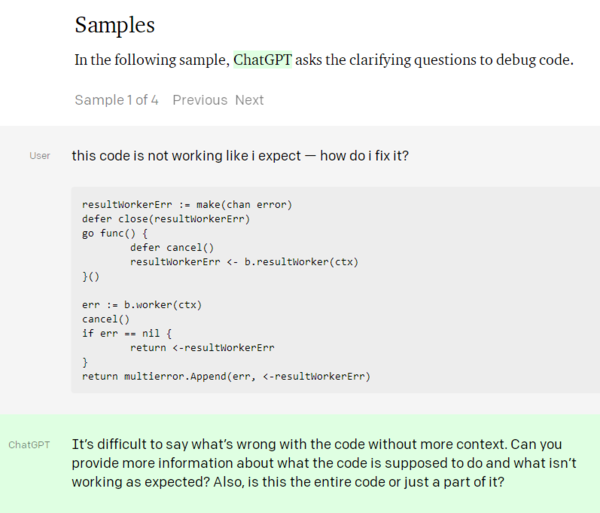Image resolution: width=600 pixels, height=513 pixels.
Task: Click the ChatGPT speaker label beside response
Action: [29, 444]
